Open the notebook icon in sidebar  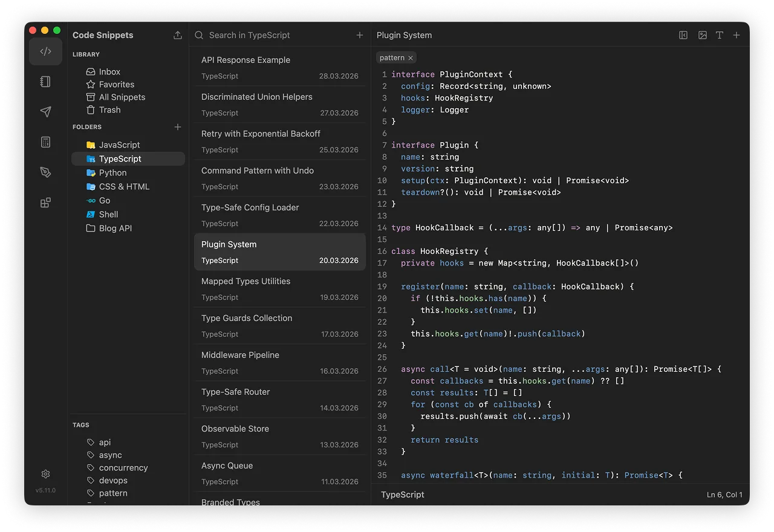45,82
